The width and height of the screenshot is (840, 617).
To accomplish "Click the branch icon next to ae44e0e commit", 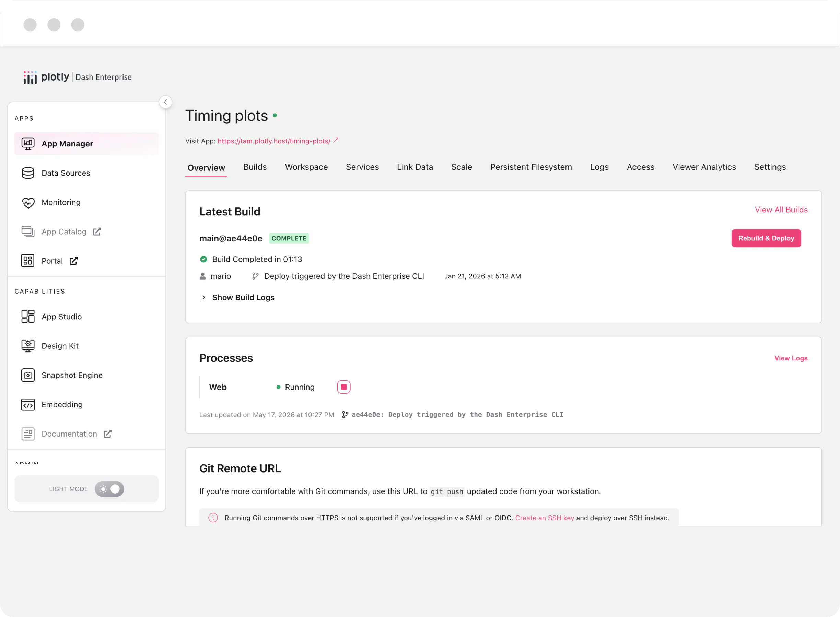I will (x=345, y=415).
